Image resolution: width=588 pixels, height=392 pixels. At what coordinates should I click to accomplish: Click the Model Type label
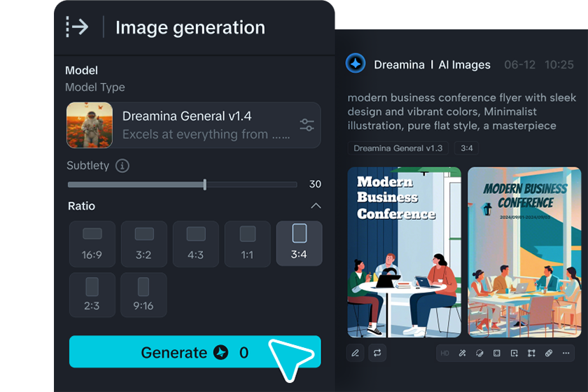(95, 87)
